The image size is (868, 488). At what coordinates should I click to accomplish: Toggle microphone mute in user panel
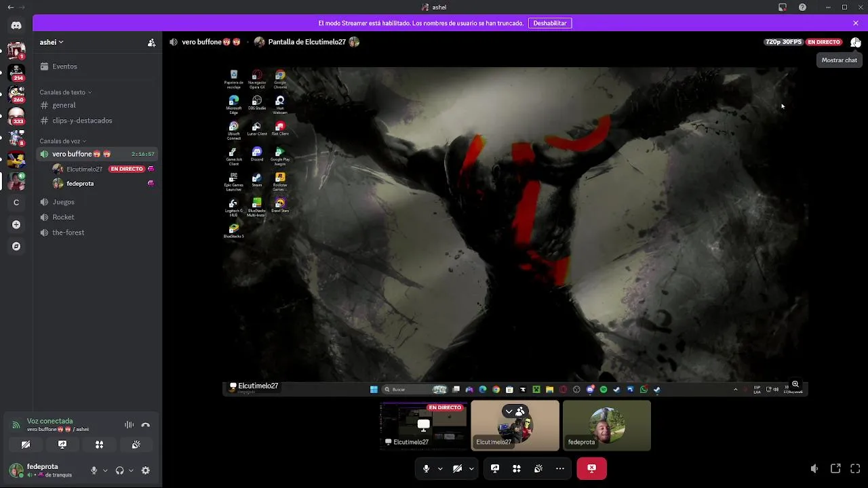94,470
